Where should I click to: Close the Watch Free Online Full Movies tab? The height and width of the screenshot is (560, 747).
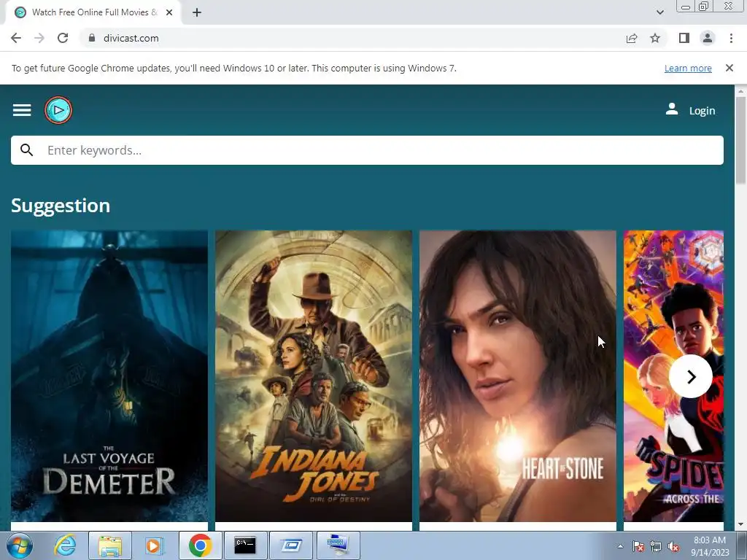(x=169, y=12)
